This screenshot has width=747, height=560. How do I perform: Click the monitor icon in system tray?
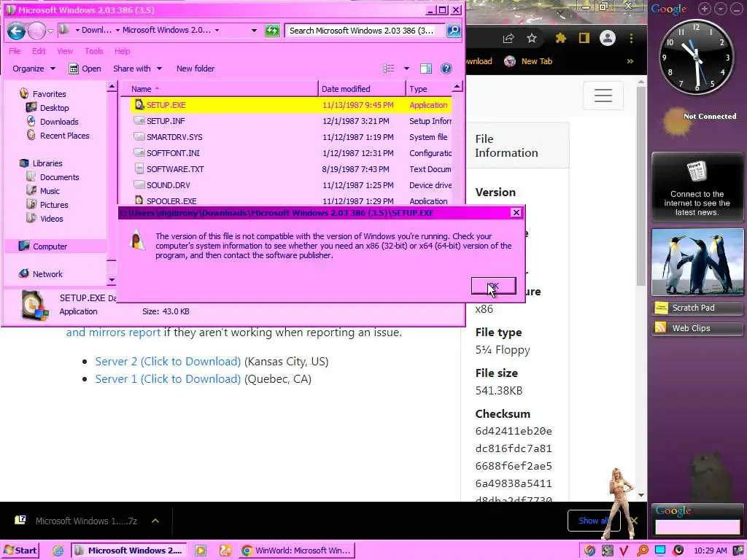tap(659, 551)
